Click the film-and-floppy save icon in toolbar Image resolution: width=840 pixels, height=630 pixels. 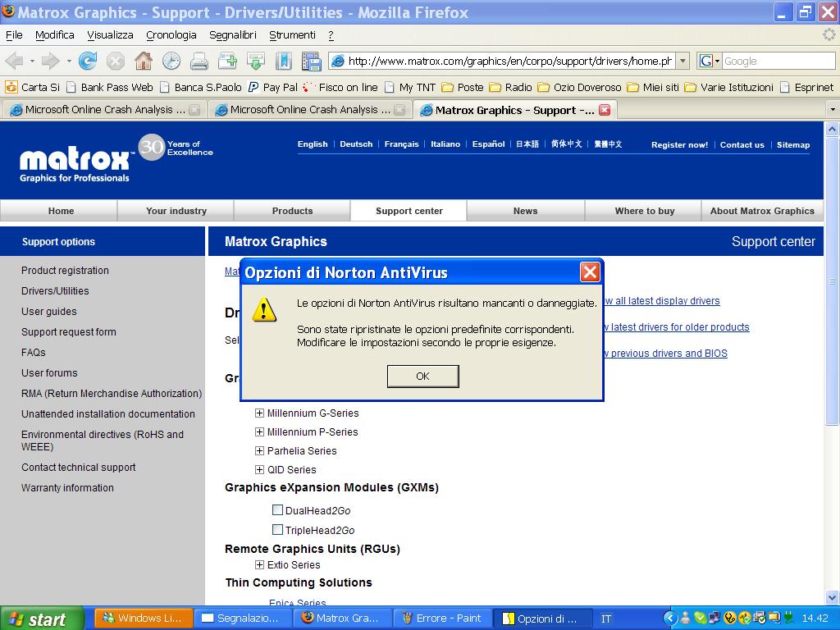coord(311,61)
